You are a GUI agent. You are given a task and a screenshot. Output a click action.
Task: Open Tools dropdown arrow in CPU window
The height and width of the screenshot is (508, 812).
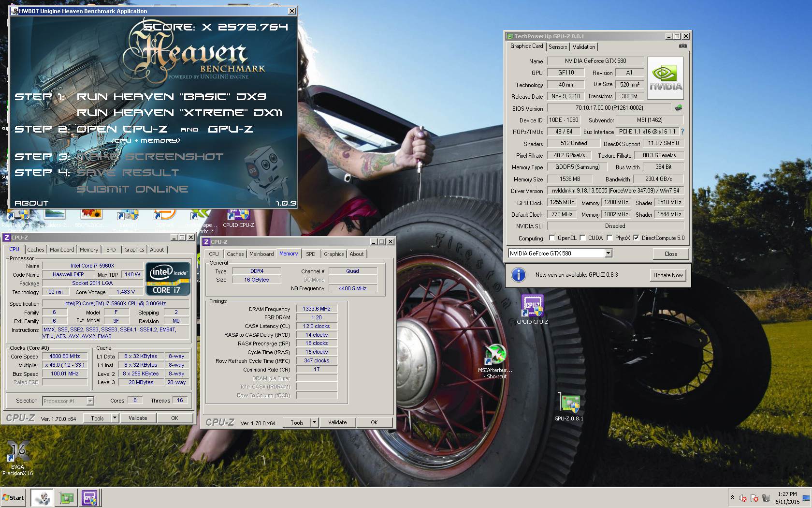click(115, 418)
